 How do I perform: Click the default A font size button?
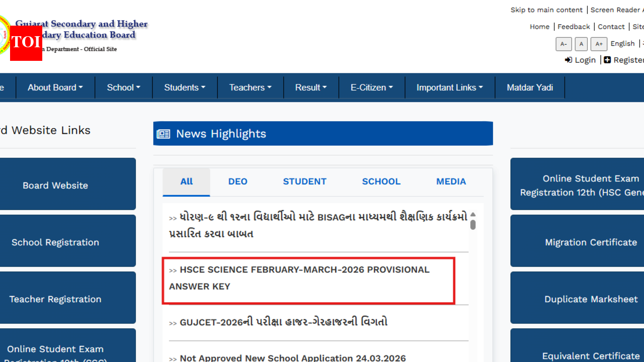pyautogui.click(x=581, y=44)
